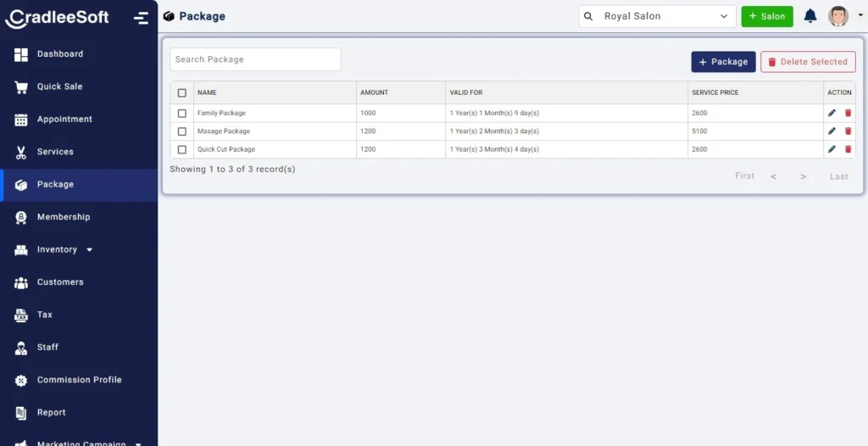Open the notifications bell icon
Viewport: 868px width, 446px height.
pyautogui.click(x=810, y=15)
